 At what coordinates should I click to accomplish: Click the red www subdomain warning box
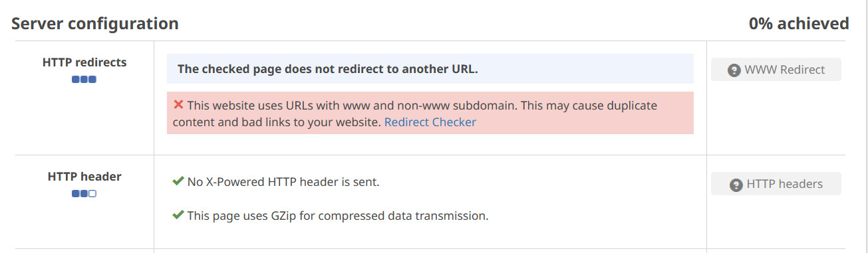click(430, 113)
